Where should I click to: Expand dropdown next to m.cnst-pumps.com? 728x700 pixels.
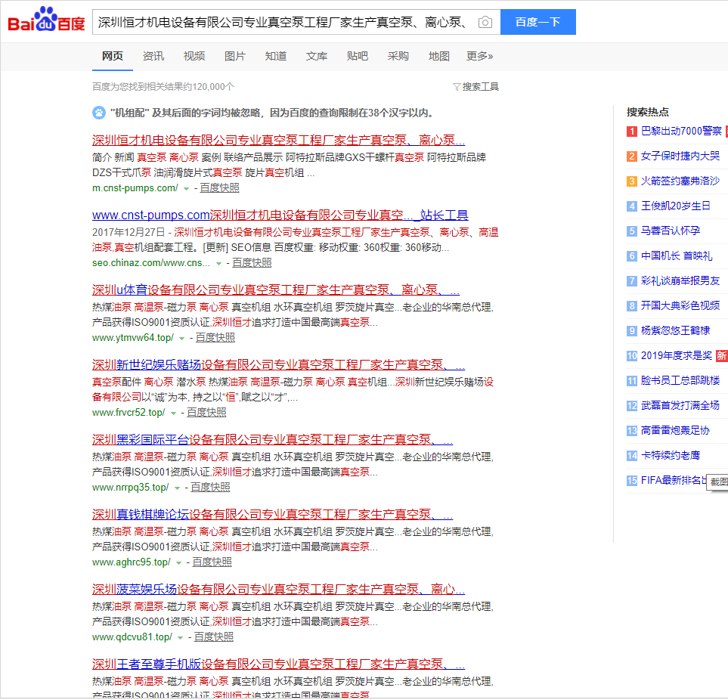coord(186,188)
